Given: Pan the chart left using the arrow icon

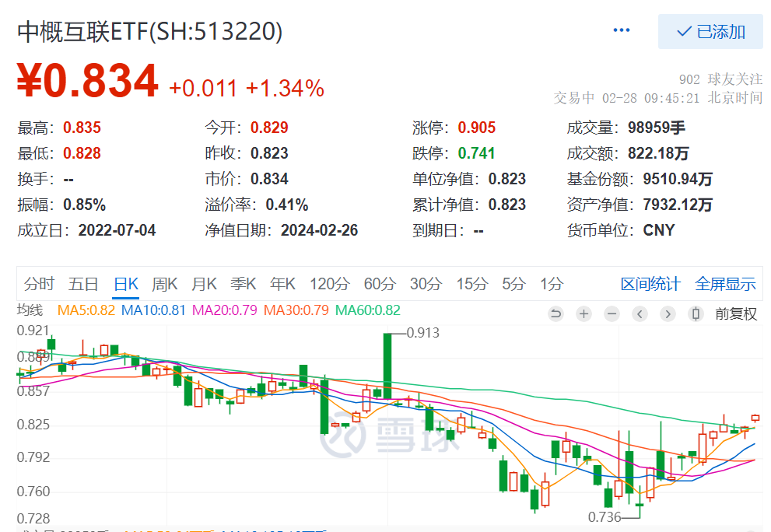Looking at the screenshot, I should point(640,313).
